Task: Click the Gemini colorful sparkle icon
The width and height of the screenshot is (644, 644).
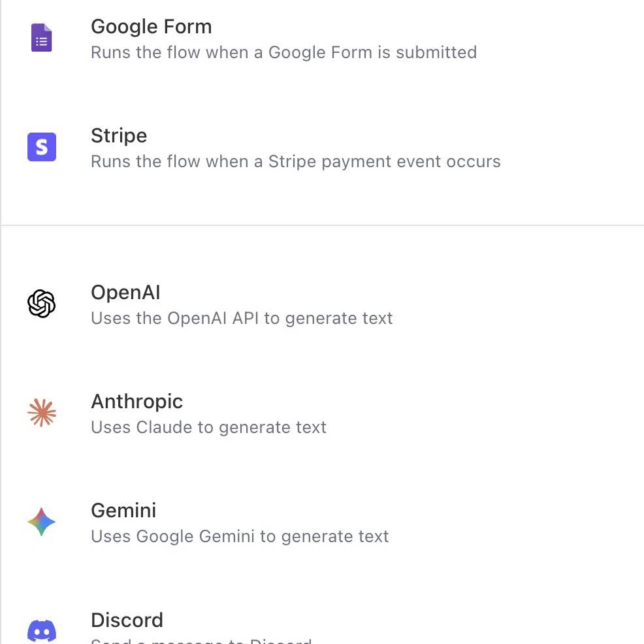Action: (x=42, y=522)
